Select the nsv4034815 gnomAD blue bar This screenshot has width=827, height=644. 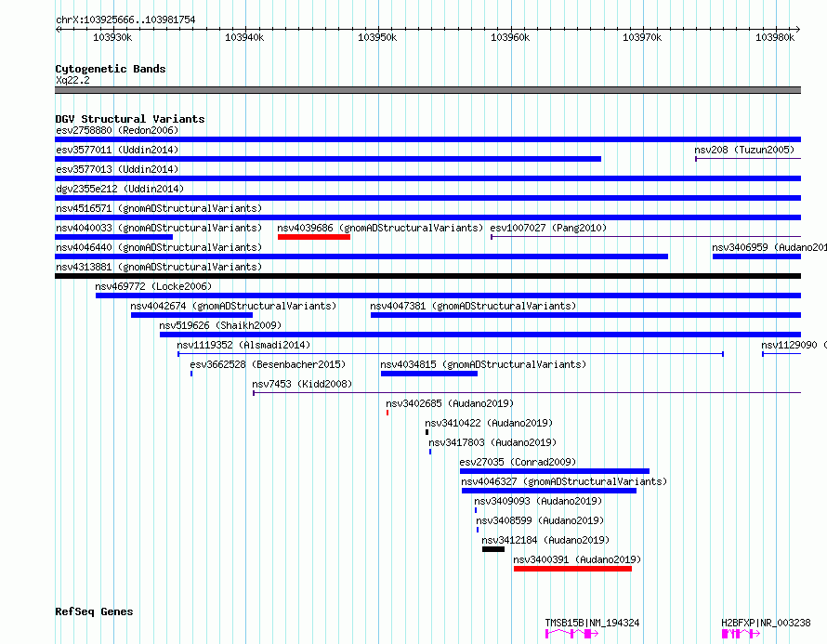429,374
